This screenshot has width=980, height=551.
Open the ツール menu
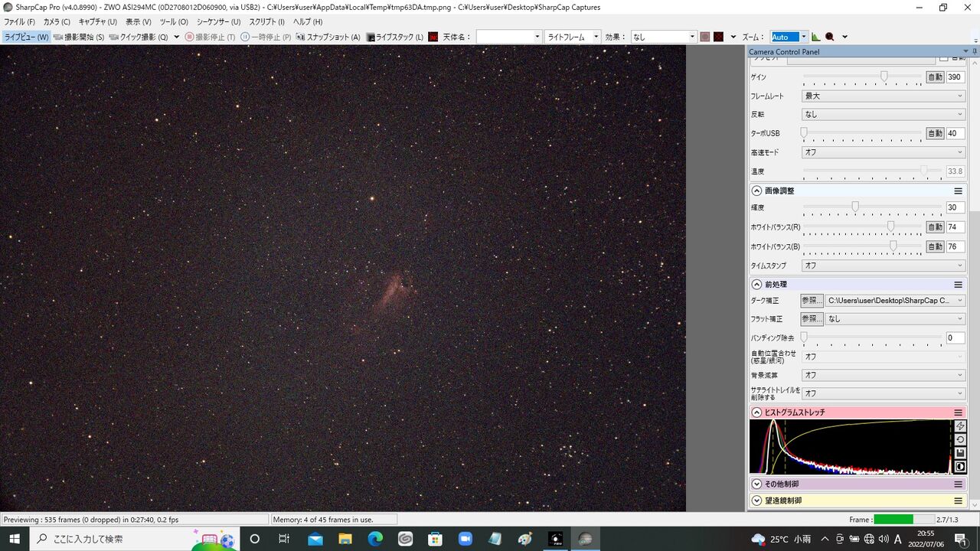(x=174, y=22)
